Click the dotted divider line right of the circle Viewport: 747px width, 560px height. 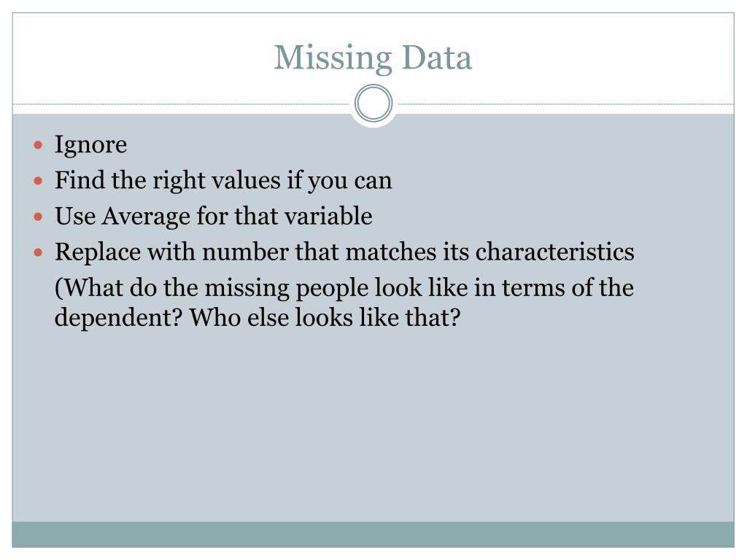pos(564,104)
